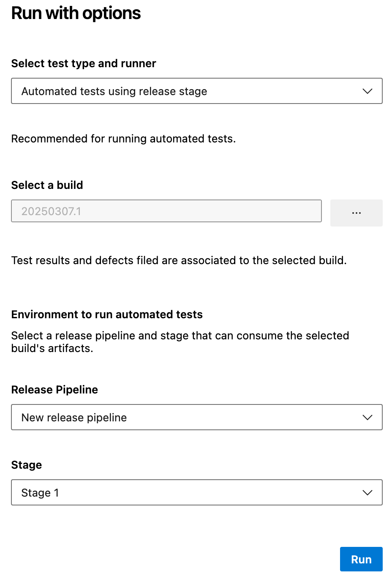This screenshot has width=392, height=579.
Task: Click the 20250307.1 build input field
Action: click(166, 211)
